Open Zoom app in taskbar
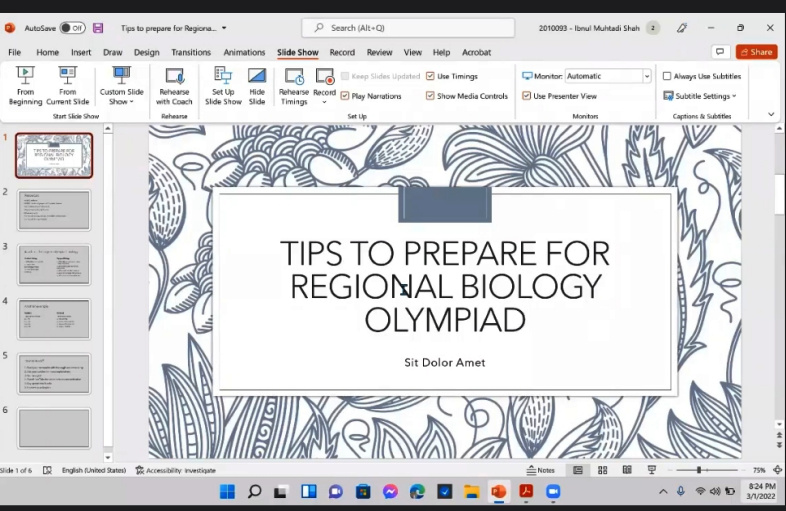The image size is (786, 511). [552, 491]
